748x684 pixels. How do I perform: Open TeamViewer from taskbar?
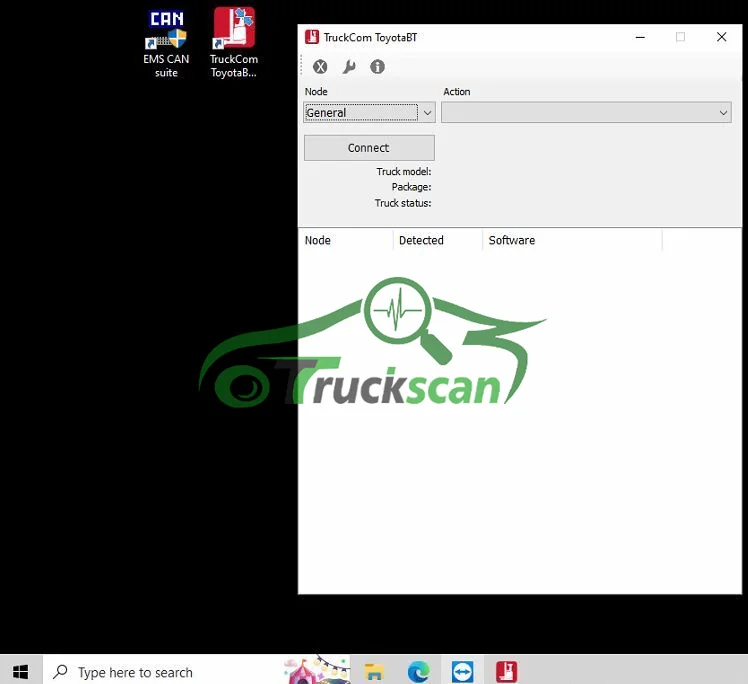(462, 672)
